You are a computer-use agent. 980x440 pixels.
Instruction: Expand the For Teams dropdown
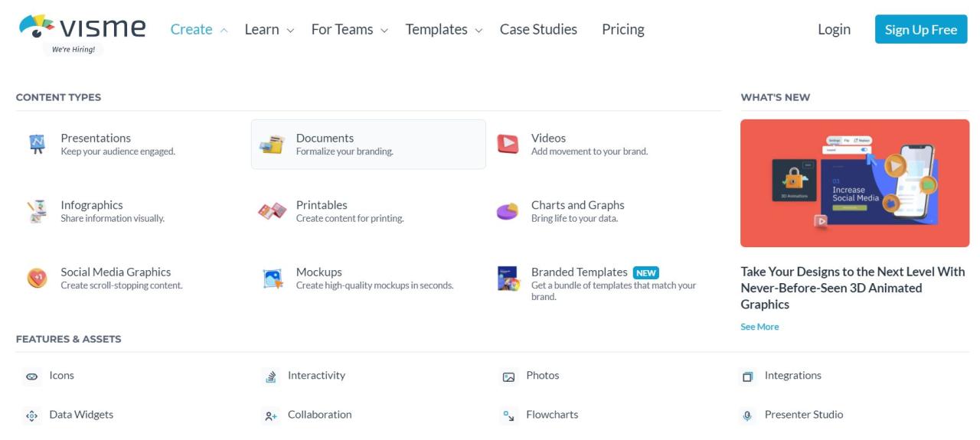pos(349,30)
